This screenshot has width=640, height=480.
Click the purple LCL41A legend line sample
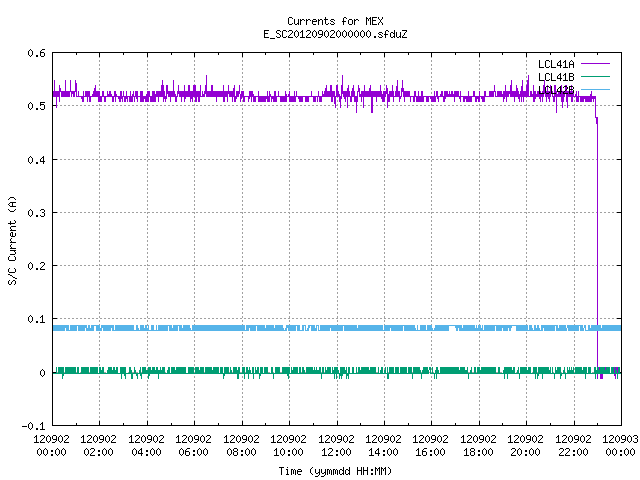(x=595, y=64)
